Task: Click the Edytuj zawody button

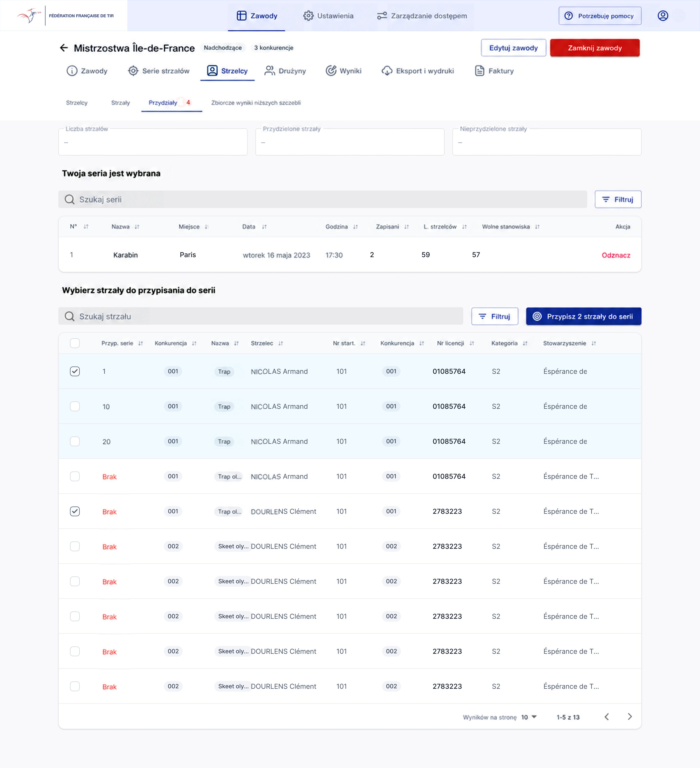Action: (x=513, y=48)
